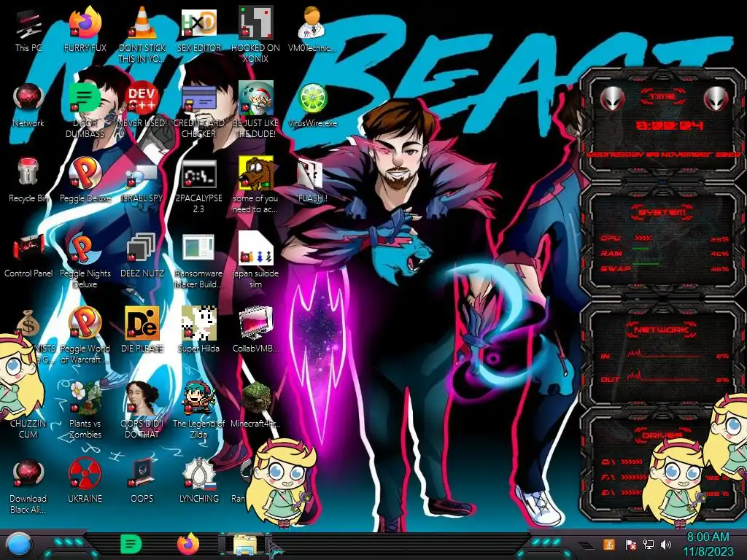Screen dimensions: 747x560
Task: Launch the HOOKED ON XONIX shortcut
Action: tap(256, 34)
